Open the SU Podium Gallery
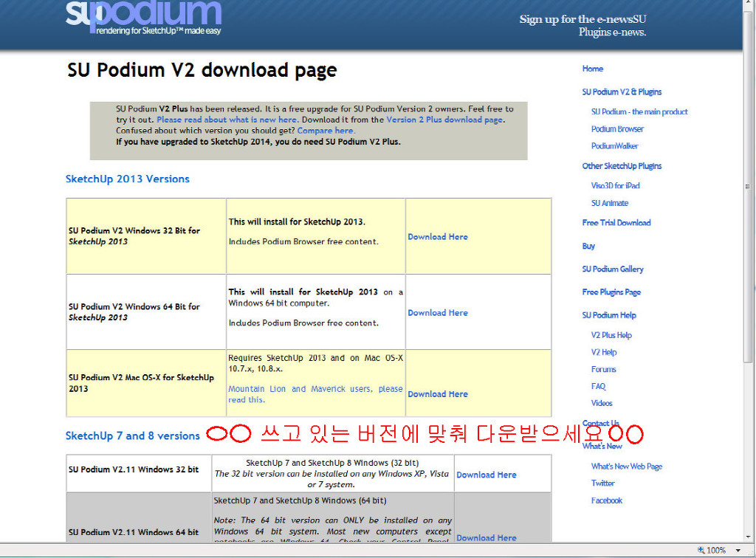This screenshot has height=558, width=756. (612, 269)
